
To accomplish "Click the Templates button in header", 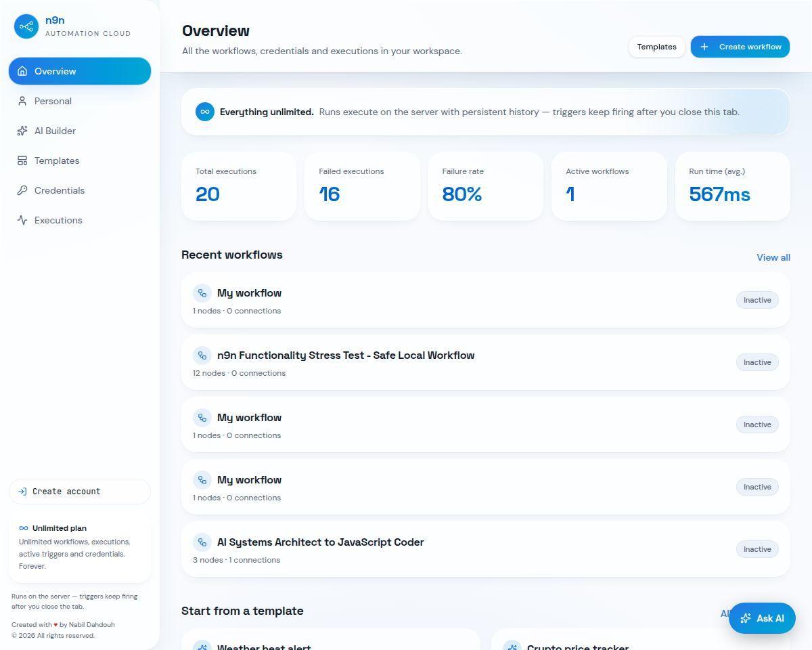I will click(656, 47).
